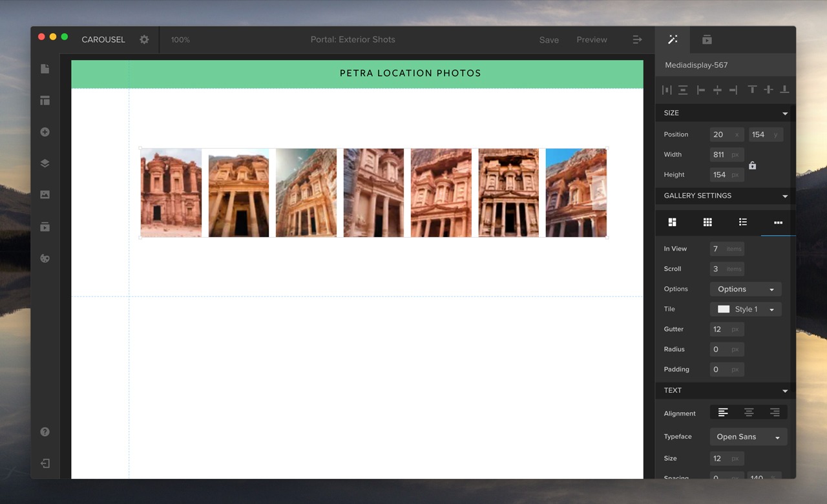Click the PETRA LOCATION PHOTOS heading

410,73
